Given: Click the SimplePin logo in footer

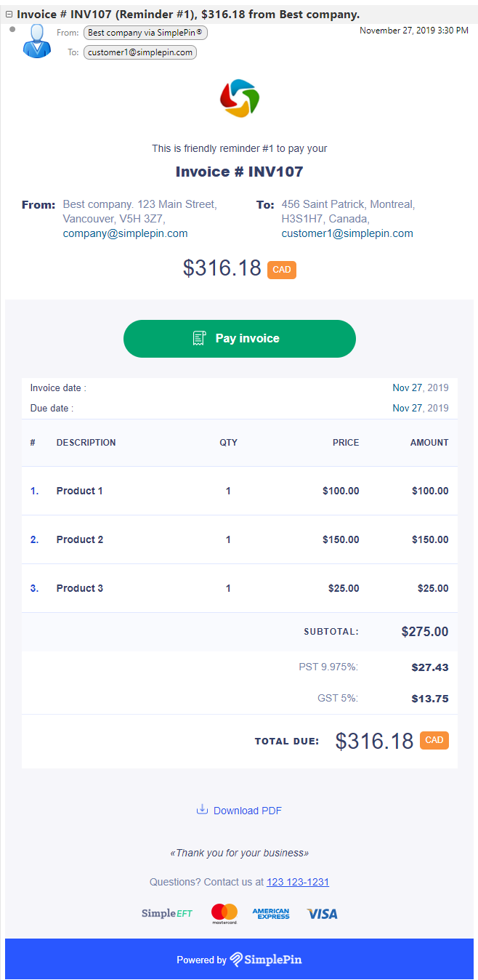Looking at the screenshot, I should (266, 960).
